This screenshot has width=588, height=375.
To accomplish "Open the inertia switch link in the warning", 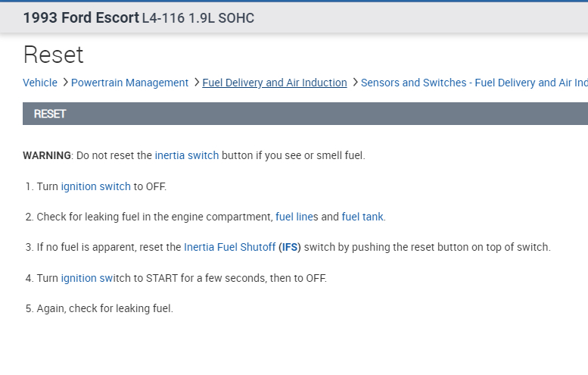I will 186,155.
